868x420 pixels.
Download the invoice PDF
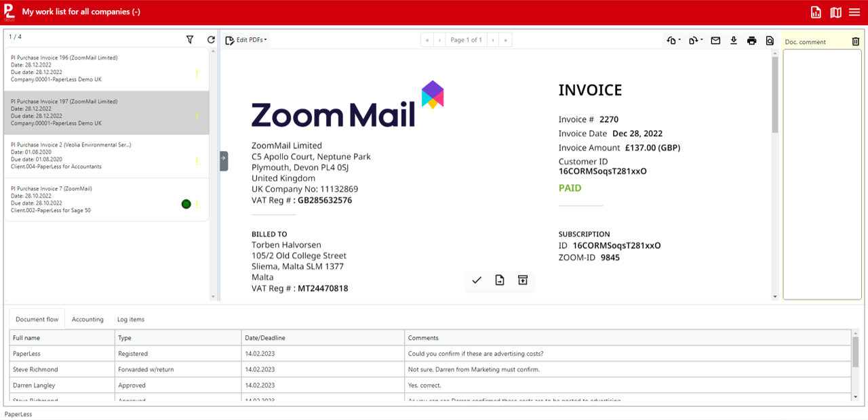(x=734, y=41)
